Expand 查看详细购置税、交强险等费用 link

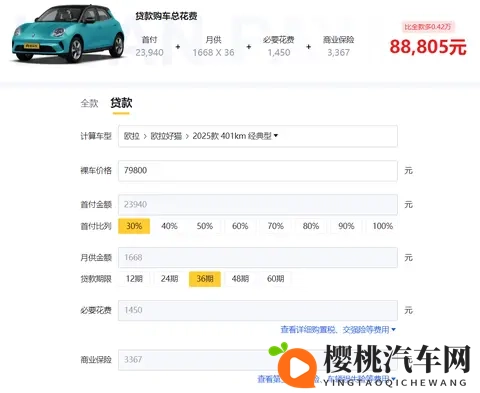point(338,330)
